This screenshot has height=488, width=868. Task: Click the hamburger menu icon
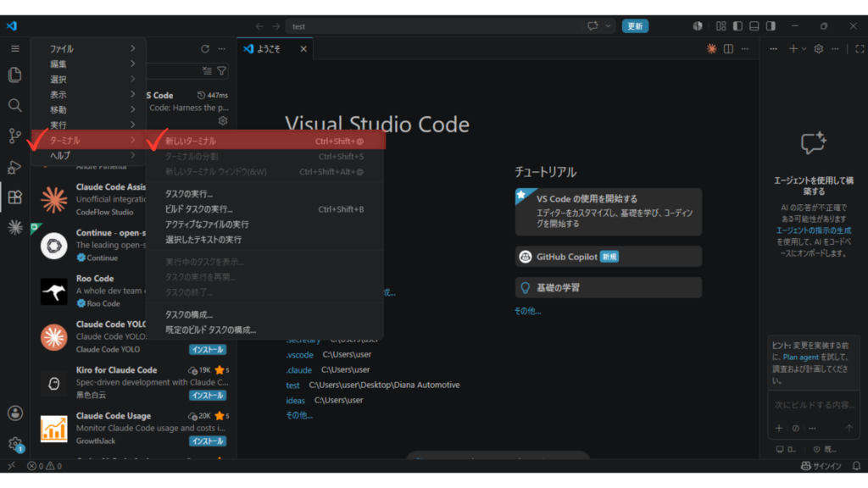[x=15, y=48]
